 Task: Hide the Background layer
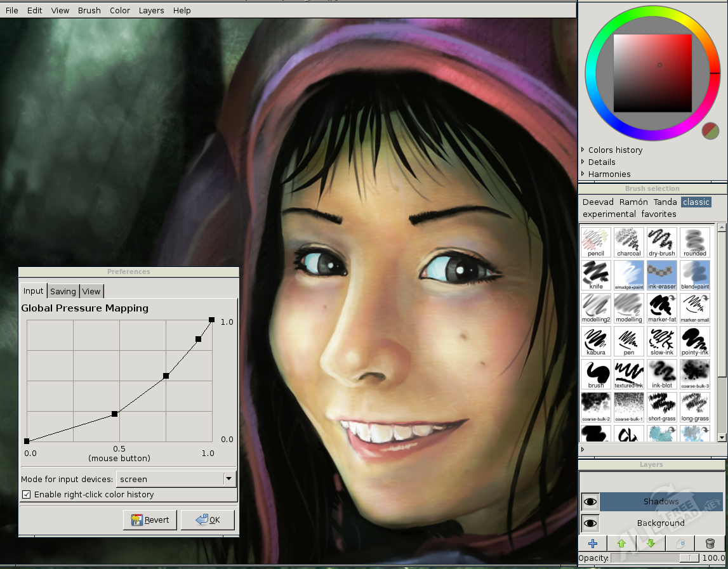590,523
